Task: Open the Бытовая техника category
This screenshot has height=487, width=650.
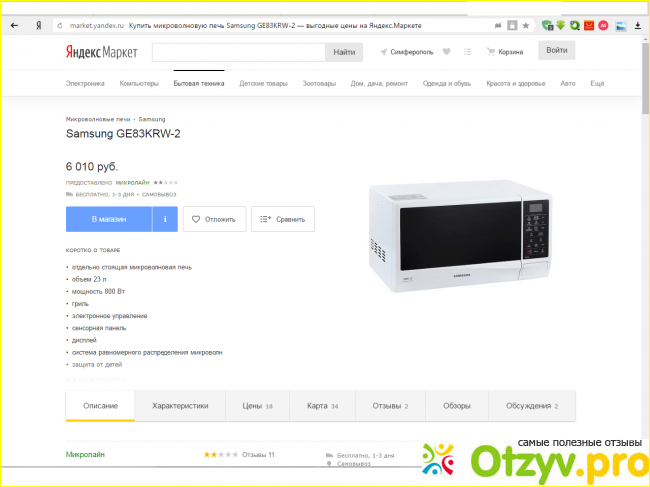Action: pos(199,83)
